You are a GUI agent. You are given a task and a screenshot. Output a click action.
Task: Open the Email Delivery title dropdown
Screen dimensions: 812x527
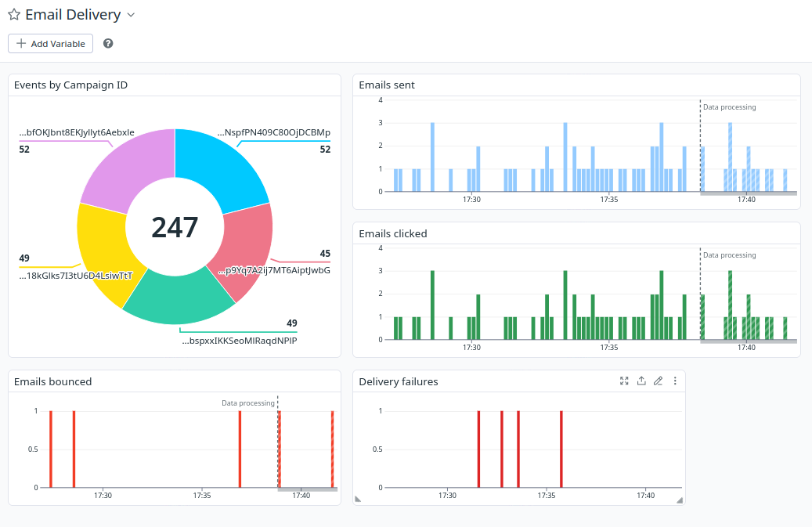click(131, 15)
